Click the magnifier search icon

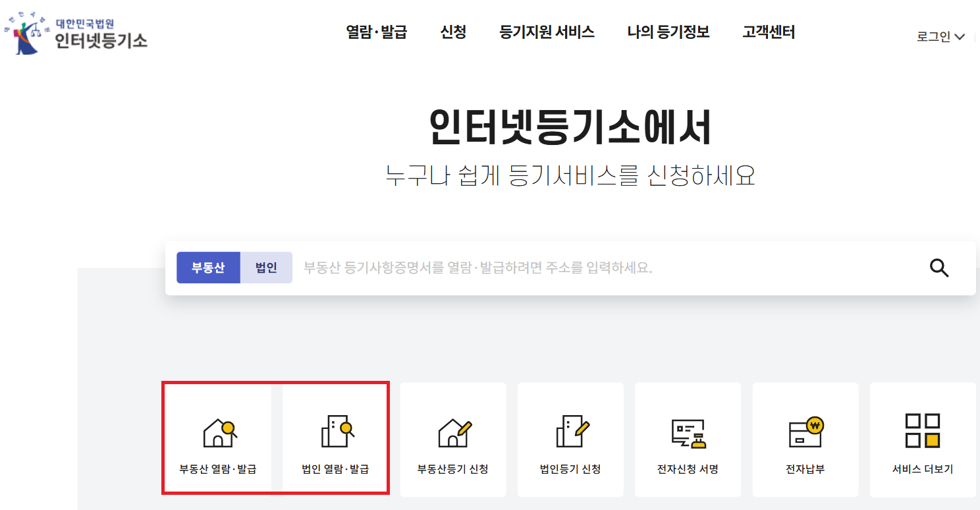pyautogui.click(x=939, y=268)
